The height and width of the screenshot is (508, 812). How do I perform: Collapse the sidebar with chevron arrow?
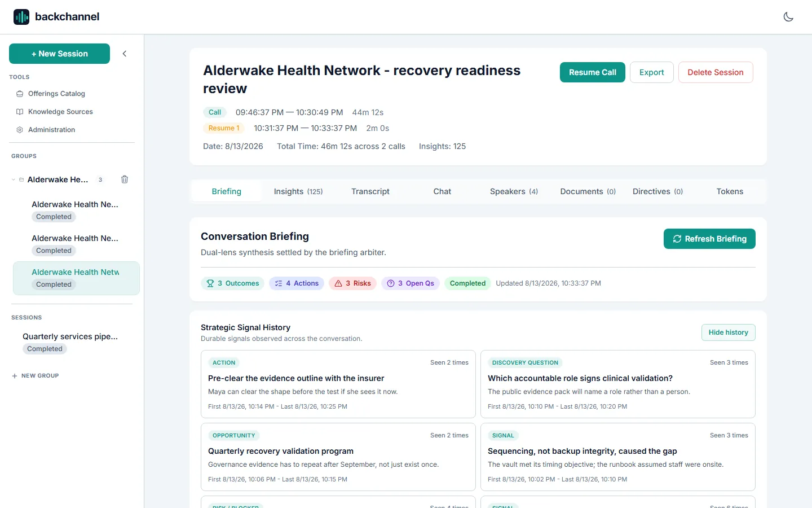click(x=125, y=54)
